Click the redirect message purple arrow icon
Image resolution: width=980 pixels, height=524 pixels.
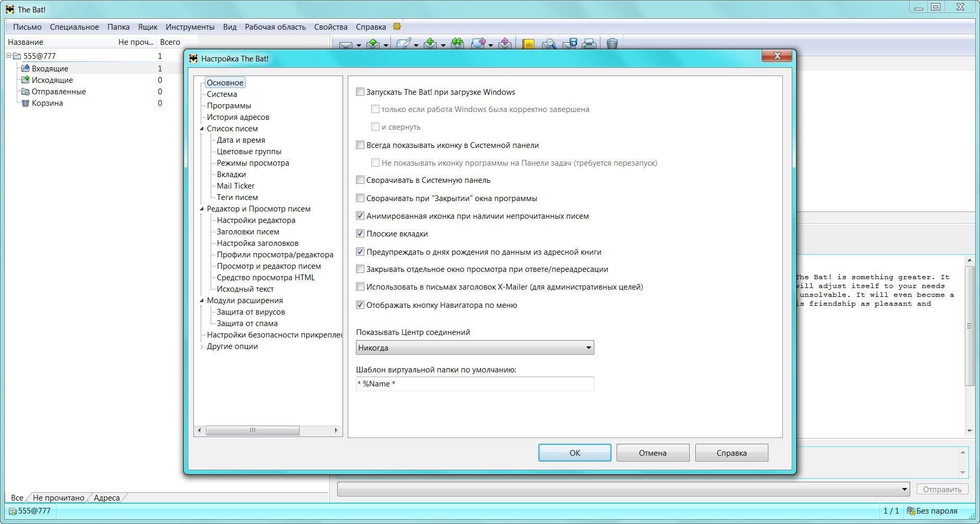(x=505, y=44)
